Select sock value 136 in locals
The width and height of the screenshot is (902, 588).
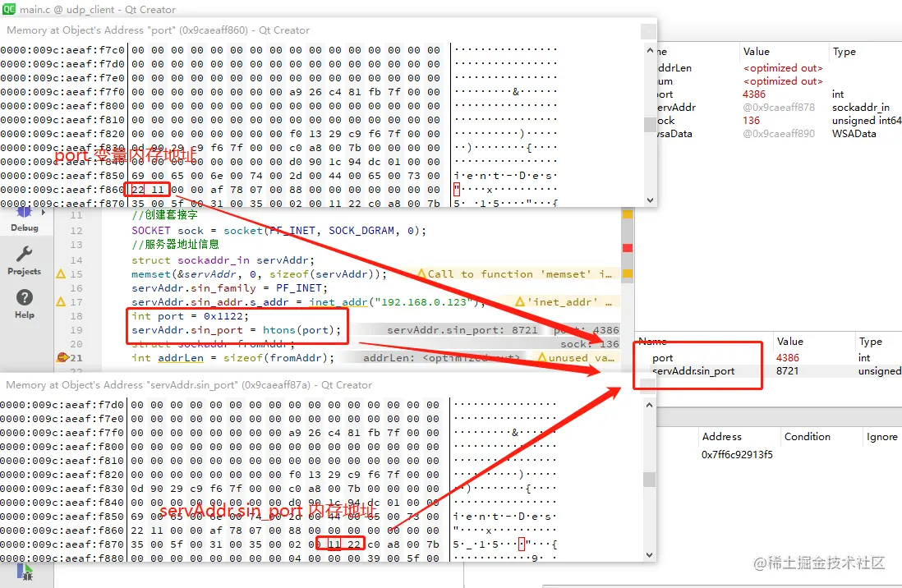(x=751, y=120)
